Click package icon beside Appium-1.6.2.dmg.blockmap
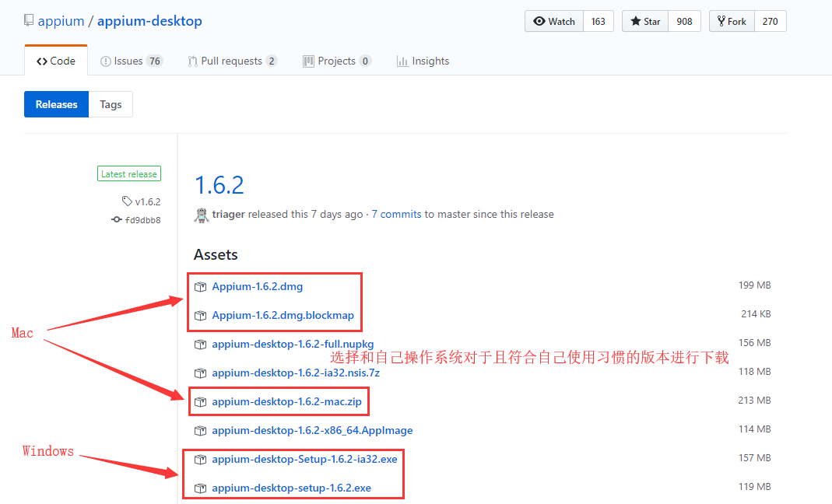This screenshot has width=832, height=504. (200, 316)
